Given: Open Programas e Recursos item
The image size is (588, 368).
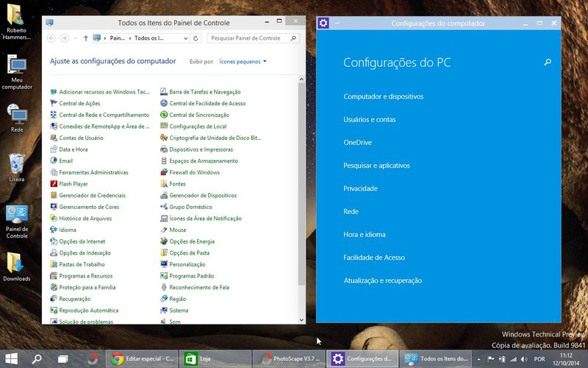Looking at the screenshot, I should coord(85,276).
